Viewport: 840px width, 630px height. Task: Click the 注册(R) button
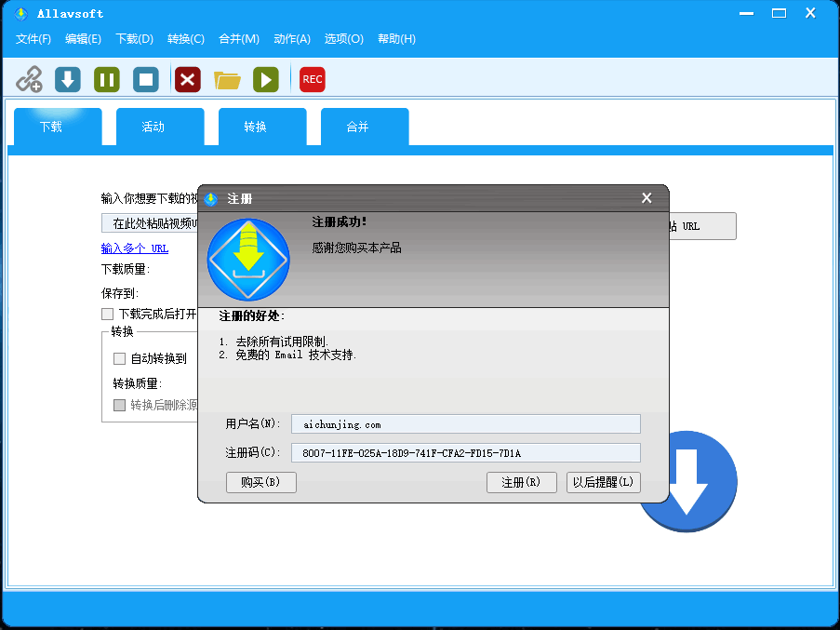[x=521, y=482]
